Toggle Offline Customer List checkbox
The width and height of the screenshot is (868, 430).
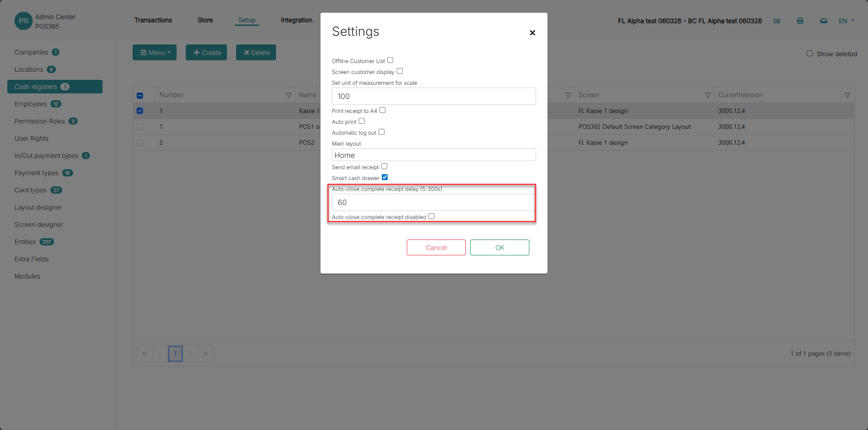tap(390, 60)
